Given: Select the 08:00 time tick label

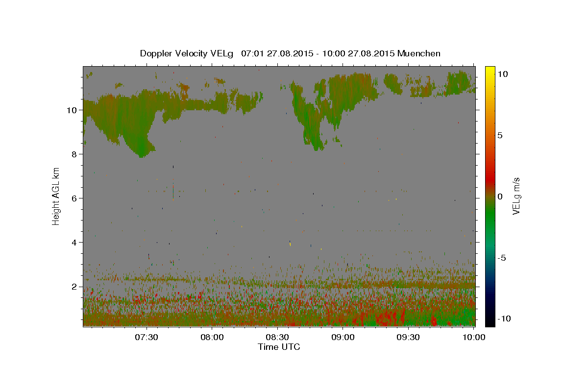Looking at the screenshot, I should [212, 338].
